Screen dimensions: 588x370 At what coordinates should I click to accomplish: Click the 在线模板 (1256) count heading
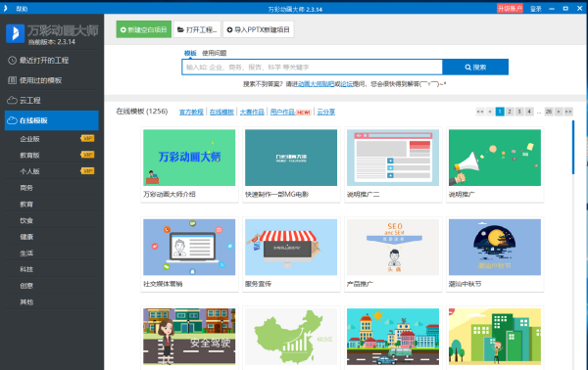(x=142, y=112)
